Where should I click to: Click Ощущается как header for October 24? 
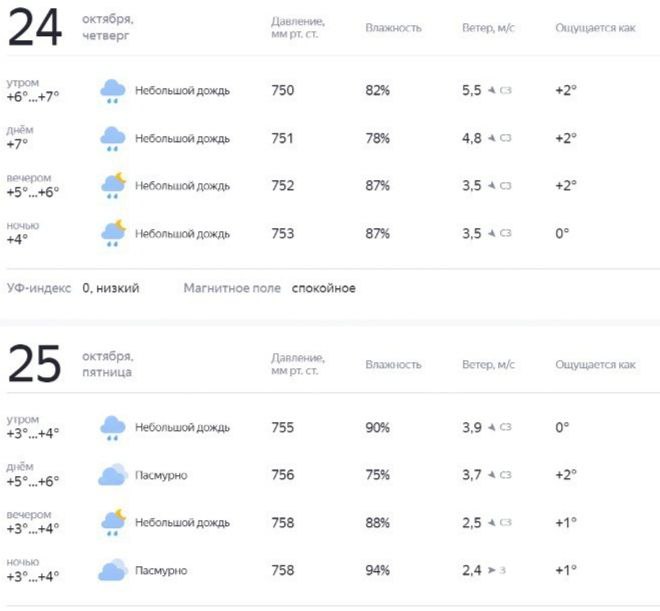[x=595, y=28]
